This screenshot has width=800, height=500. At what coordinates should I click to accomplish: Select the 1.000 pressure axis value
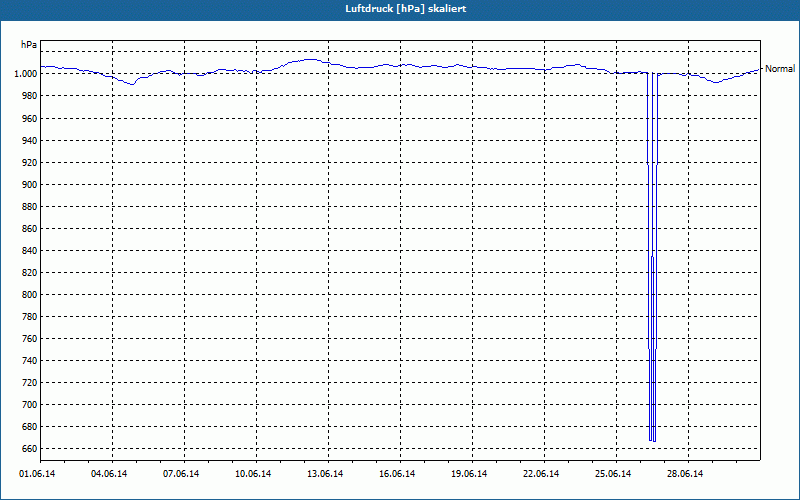pyautogui.click(x=26, y=74)
